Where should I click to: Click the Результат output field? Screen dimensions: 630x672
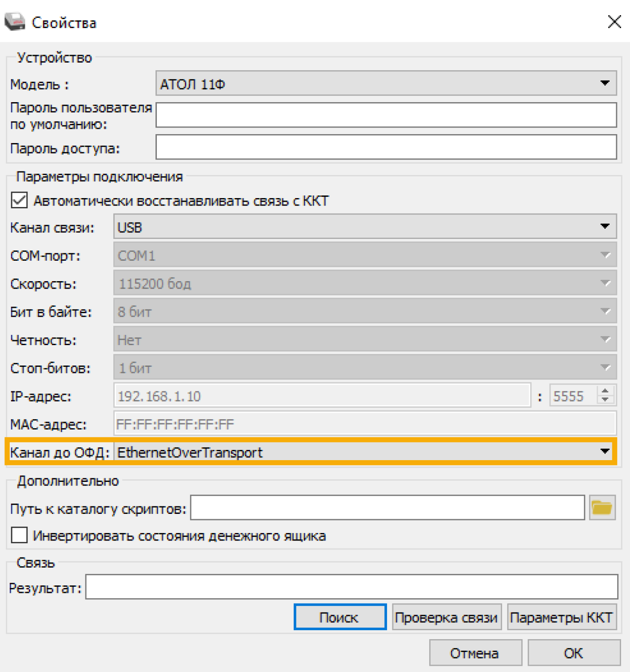[351, 586]
